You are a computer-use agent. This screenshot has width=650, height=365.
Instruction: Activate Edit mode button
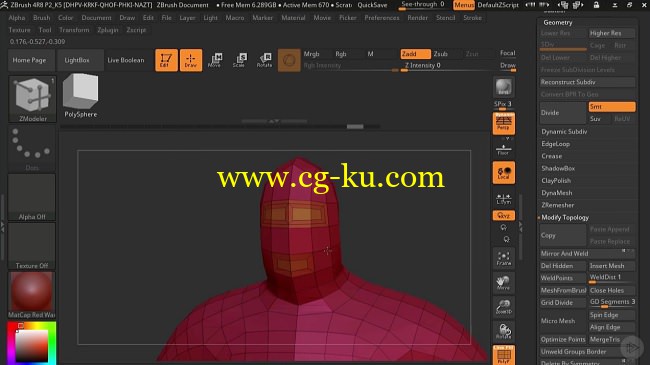(x=166, y=60)
